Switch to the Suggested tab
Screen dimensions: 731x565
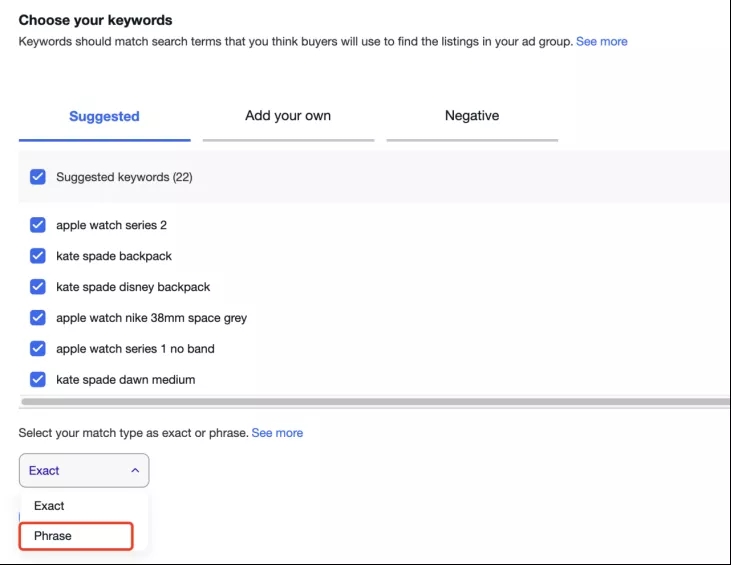point(104,116)
